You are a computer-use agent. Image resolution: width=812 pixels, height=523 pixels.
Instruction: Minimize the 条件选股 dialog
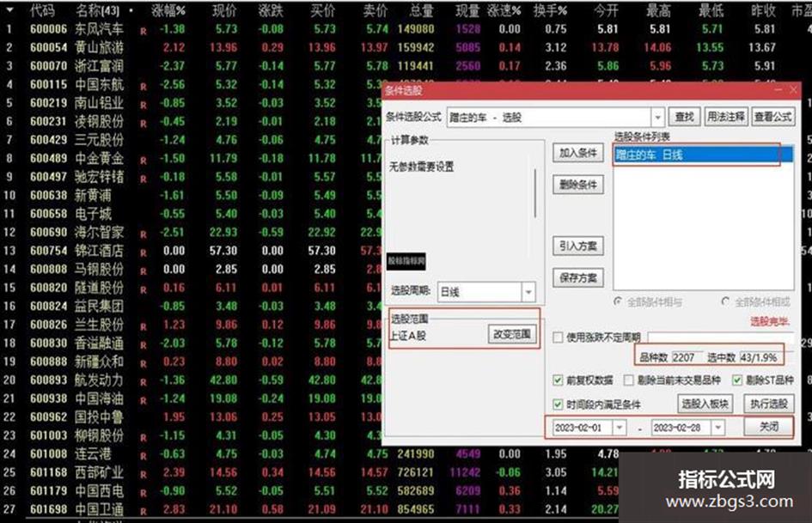coord(778,90)
